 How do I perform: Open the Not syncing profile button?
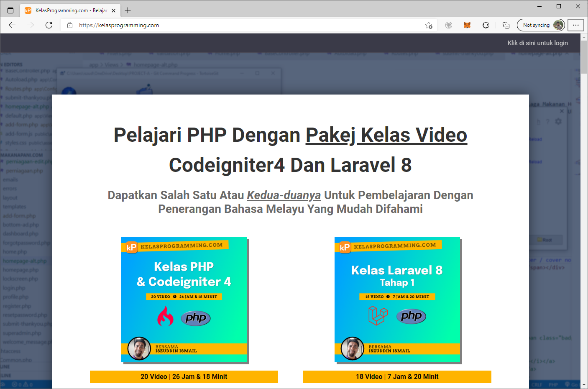coord(541,25)
